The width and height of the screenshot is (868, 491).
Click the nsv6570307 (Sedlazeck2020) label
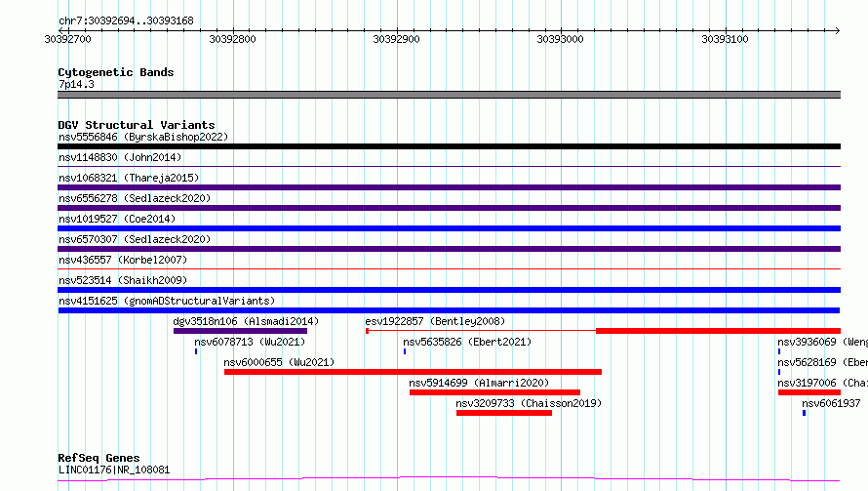point(135,239)
